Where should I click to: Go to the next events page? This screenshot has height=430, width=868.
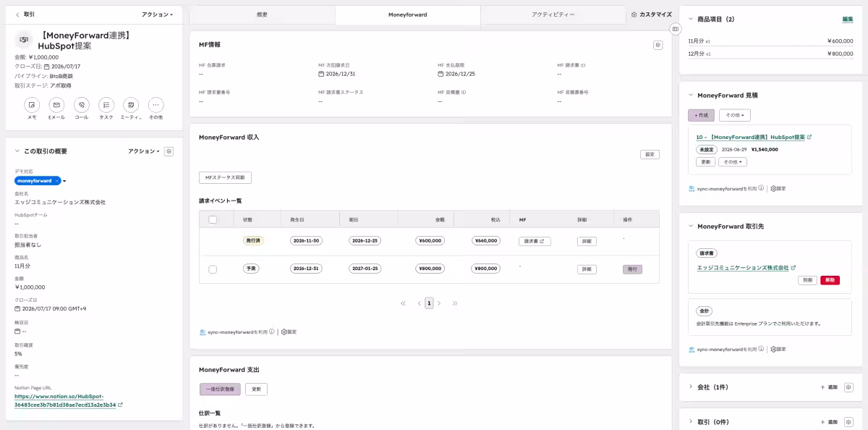point(439,303)
